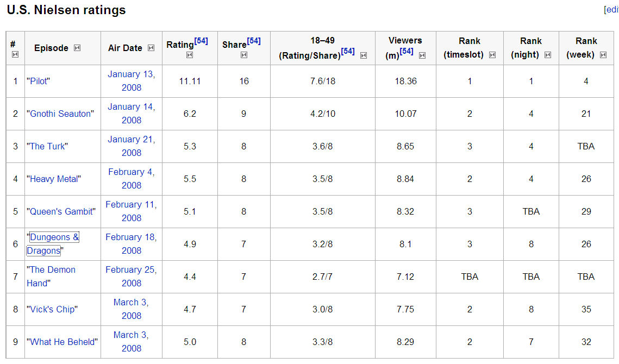
Task: Select the 18.36 viewers cell
Action: coord(406,81)
